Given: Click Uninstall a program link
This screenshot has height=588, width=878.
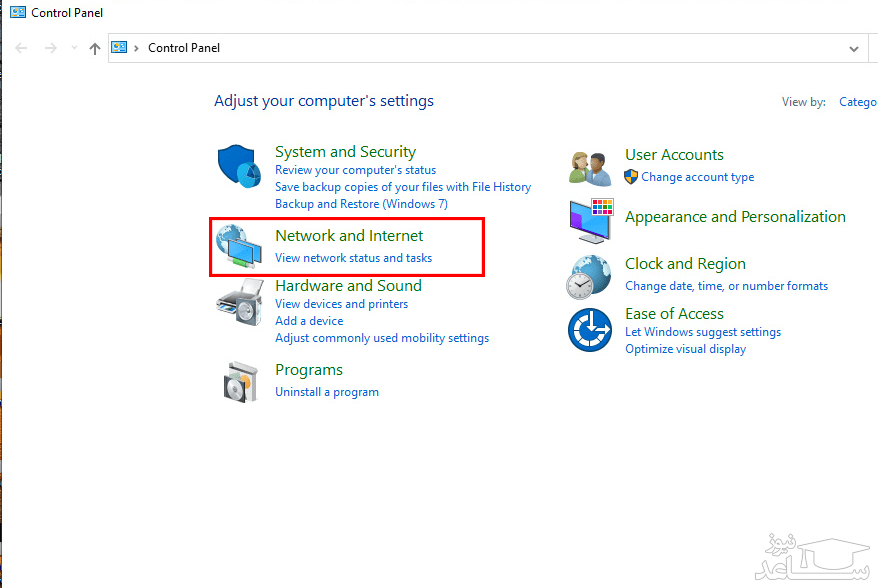Looking at the screenshot, I should [x=327, y=392].
